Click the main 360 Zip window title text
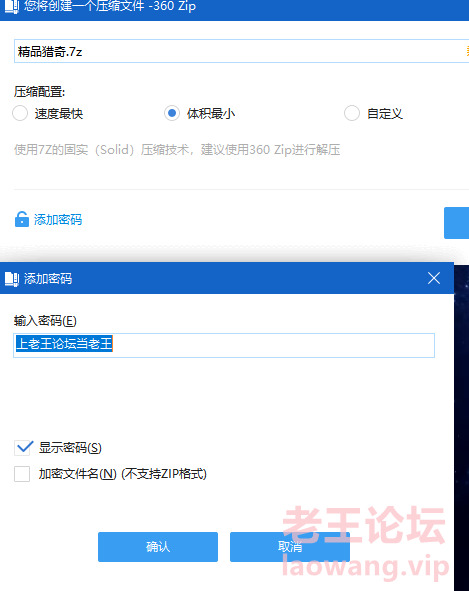 pos(110,6)
